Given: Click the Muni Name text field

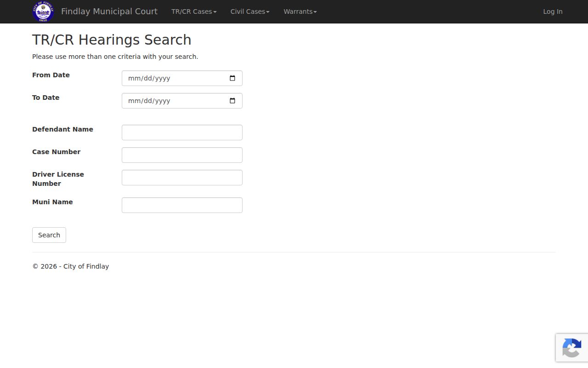Looking at the screenshot, I should click(x=182, y=205).
